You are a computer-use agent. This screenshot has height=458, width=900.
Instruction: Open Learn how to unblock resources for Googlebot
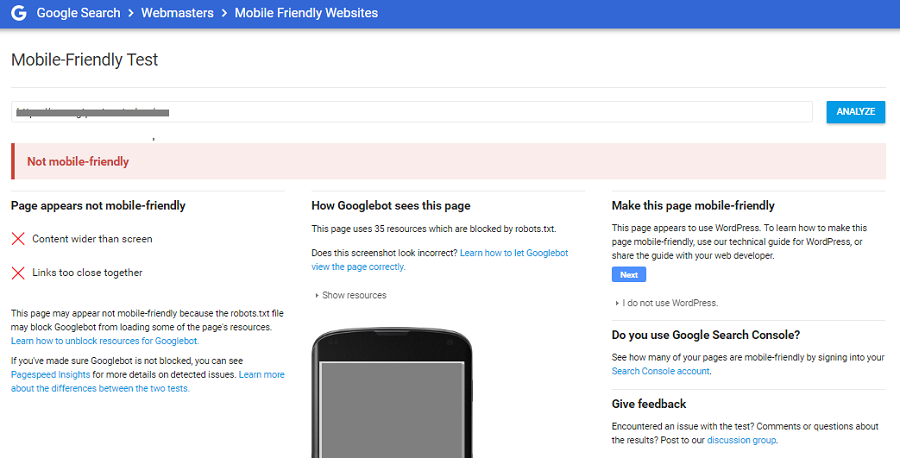point(105,341)
